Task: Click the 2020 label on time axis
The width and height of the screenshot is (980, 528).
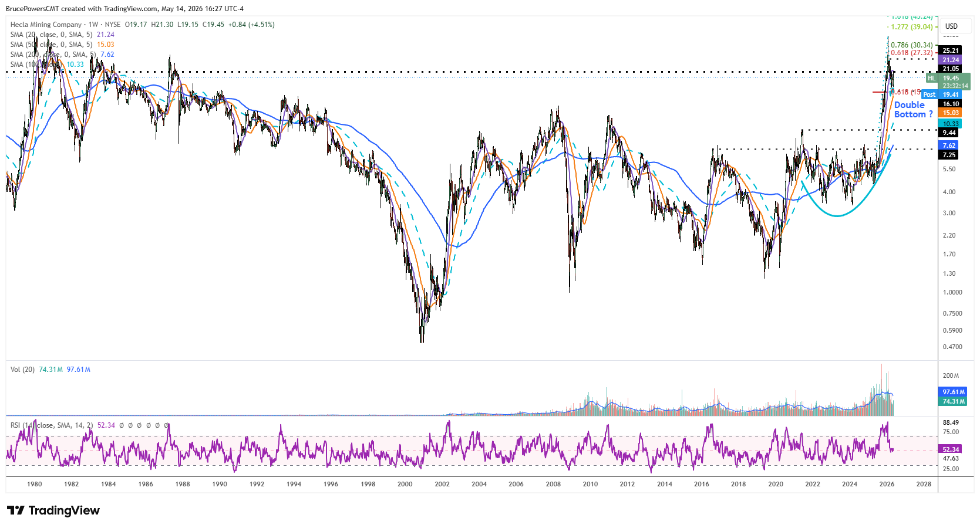Action: click(x=776, y=484)
